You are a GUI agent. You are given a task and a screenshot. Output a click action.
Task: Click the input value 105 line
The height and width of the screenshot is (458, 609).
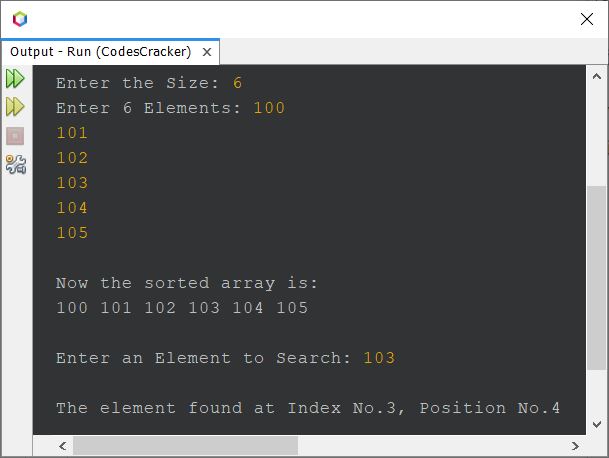(72, 233)
